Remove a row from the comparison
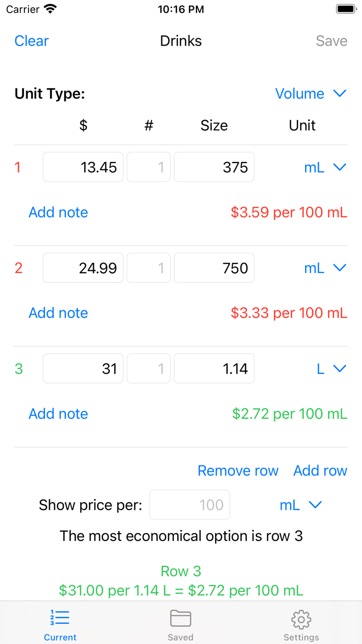The width and height of the screenshot is (362, 644). pos(238,471)
